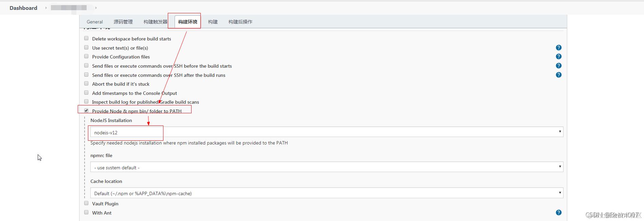Screen dimensions: 644x221
Task: Switch to the 构建 tab
Action: (213, 22)
